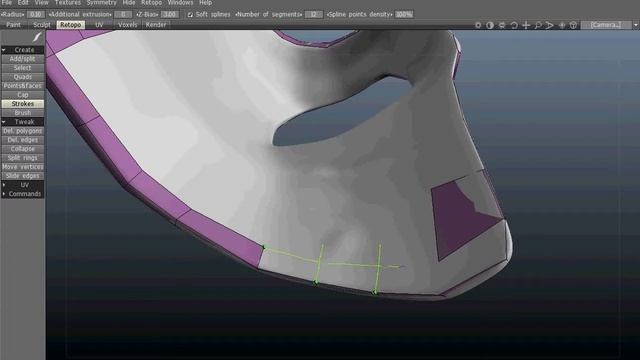Click the Radius label in the toolbar

tap(13, 14)
